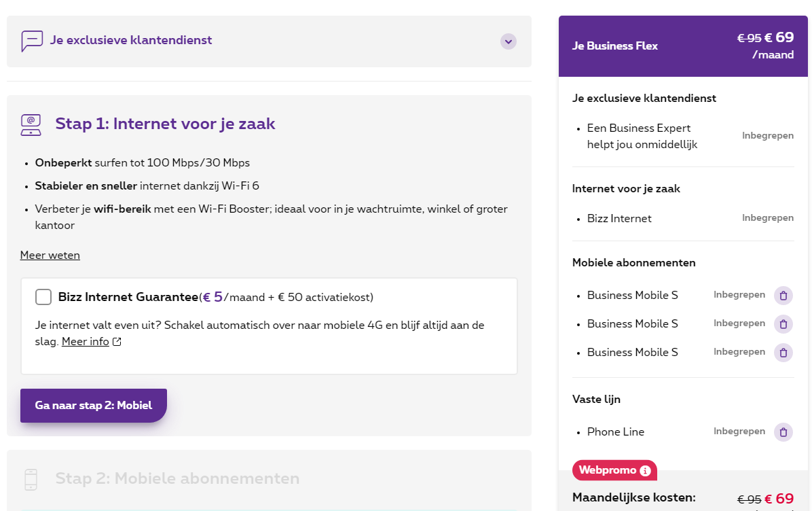This screenshot has width=812, height=511.
Task: Click the Webpromo info icon
Action: click(x=645, y=471)
